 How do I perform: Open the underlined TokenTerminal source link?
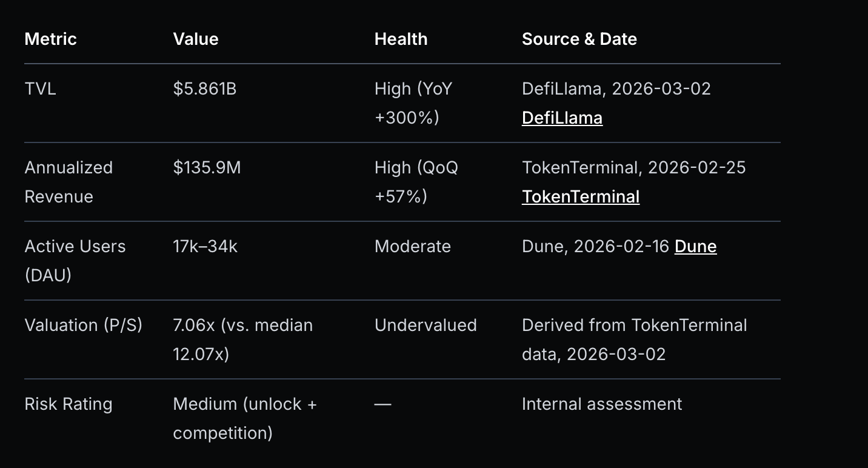(x=580, y=196)
